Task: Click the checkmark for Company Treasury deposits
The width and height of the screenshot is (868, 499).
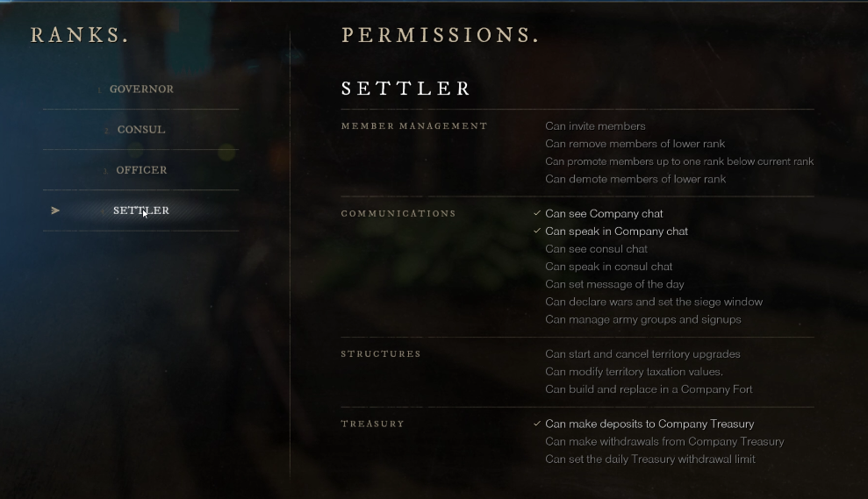Action: click(x=537, y=424)
